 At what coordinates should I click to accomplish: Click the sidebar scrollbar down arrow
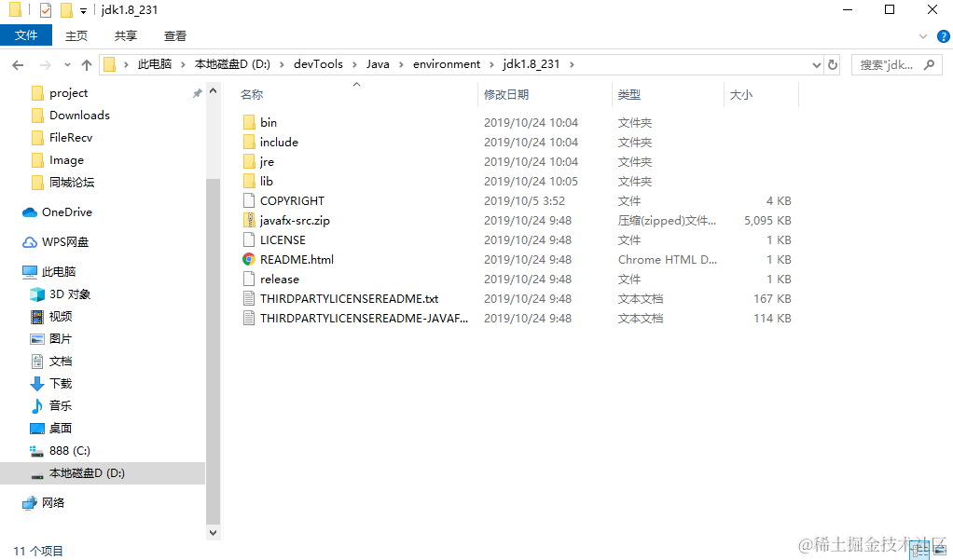[x=213, y=533]
